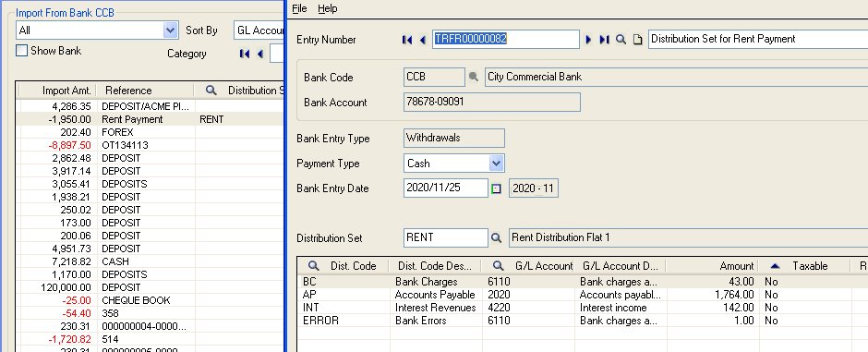Go to last Entry Number record
The height and width of the screenshot is (352, 868).
(604, 40)
